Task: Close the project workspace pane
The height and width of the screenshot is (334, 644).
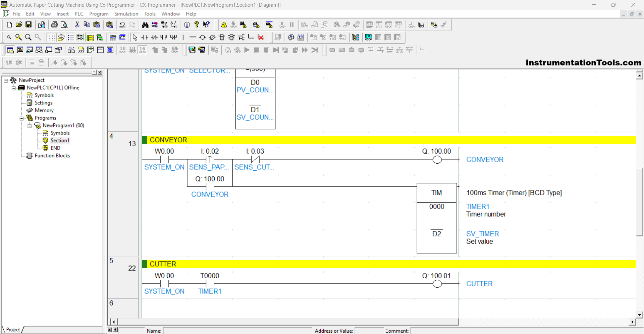Action: coord(100,72)
